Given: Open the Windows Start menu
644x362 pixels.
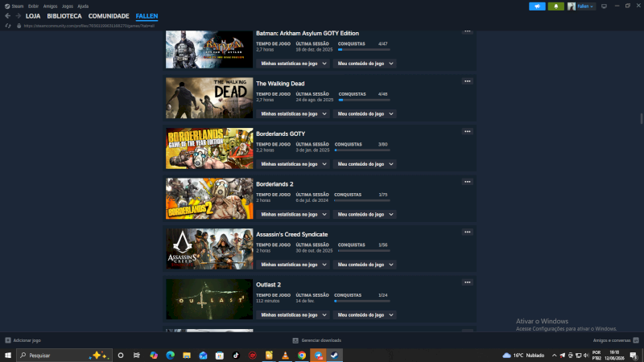Looking at the screenshot, I should coord(8,356).
